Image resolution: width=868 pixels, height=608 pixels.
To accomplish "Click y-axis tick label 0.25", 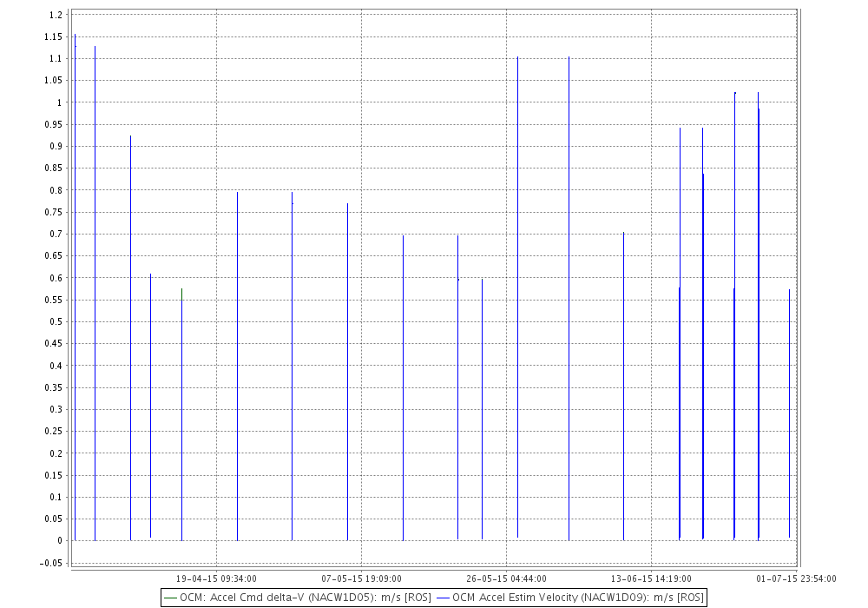I will 54,432.
